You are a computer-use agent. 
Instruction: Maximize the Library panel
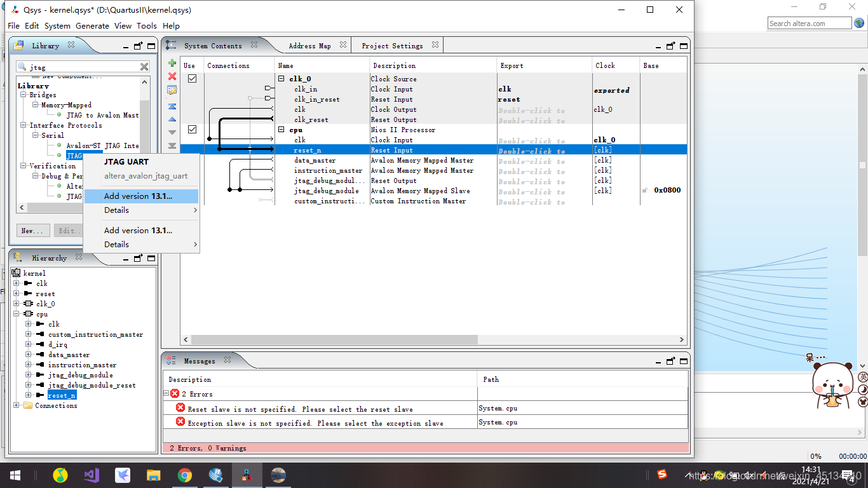click(x=151, y=46)
